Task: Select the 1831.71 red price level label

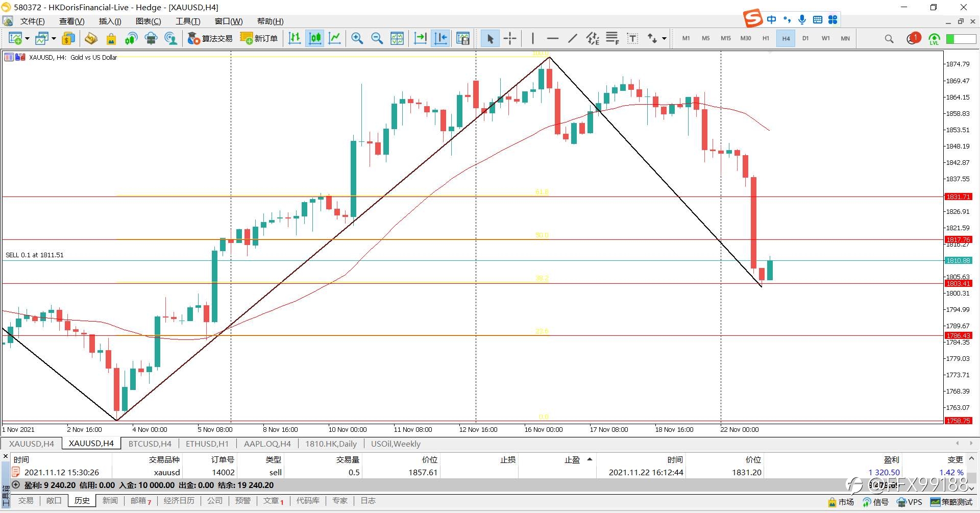Action: tap(958, 197)
